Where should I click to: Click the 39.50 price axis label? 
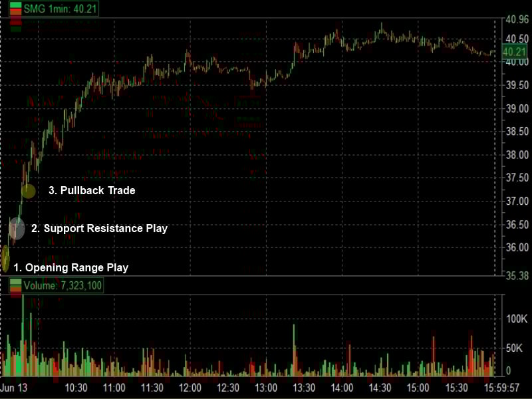coord(517,85)
